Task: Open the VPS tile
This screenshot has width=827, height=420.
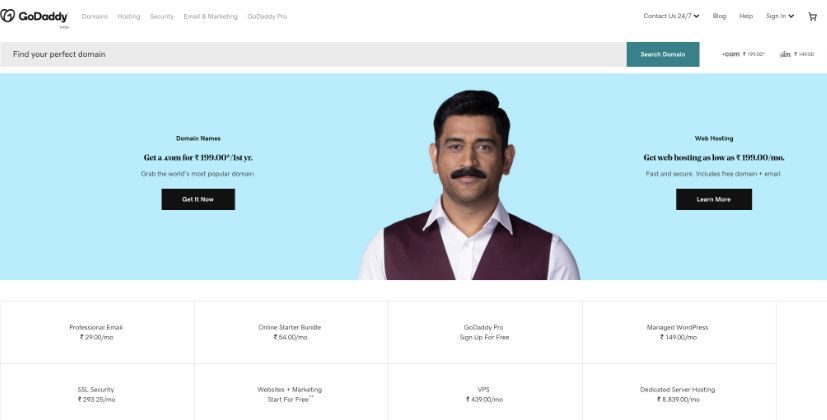Action: point(485,392)
